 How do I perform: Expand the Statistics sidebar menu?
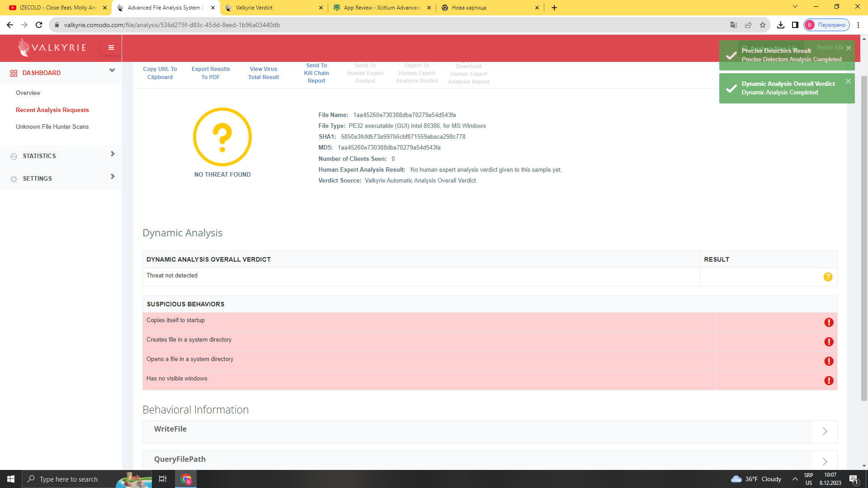pos(113,154)
